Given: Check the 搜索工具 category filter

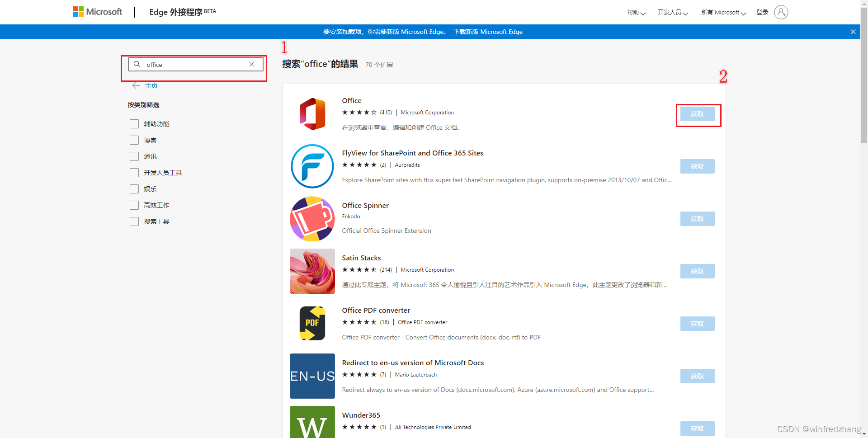Looking at the screenshot, I should (x=134, y=221).
